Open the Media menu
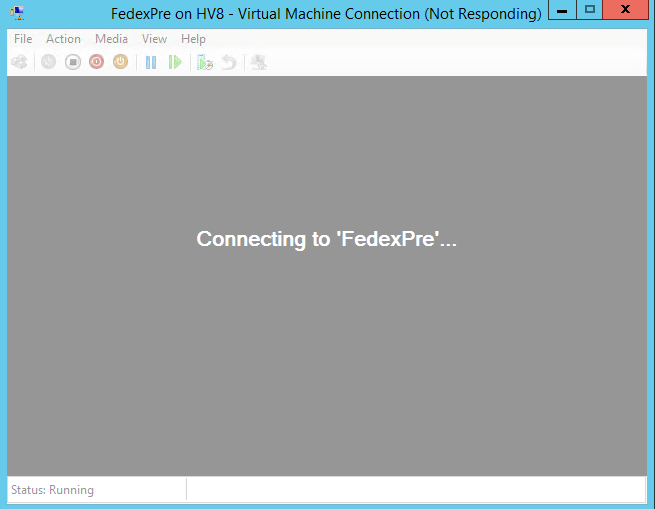Screen dimensions: 655x509 (111, 39)
